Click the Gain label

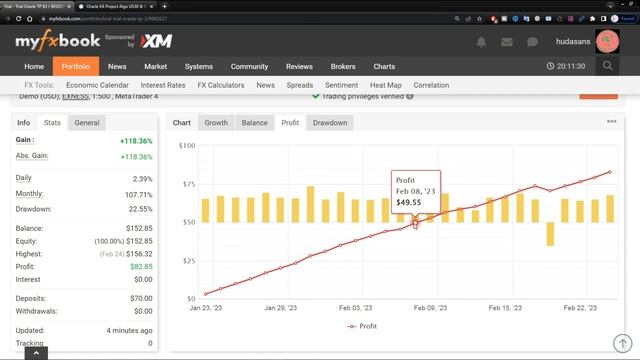[25, 140]
